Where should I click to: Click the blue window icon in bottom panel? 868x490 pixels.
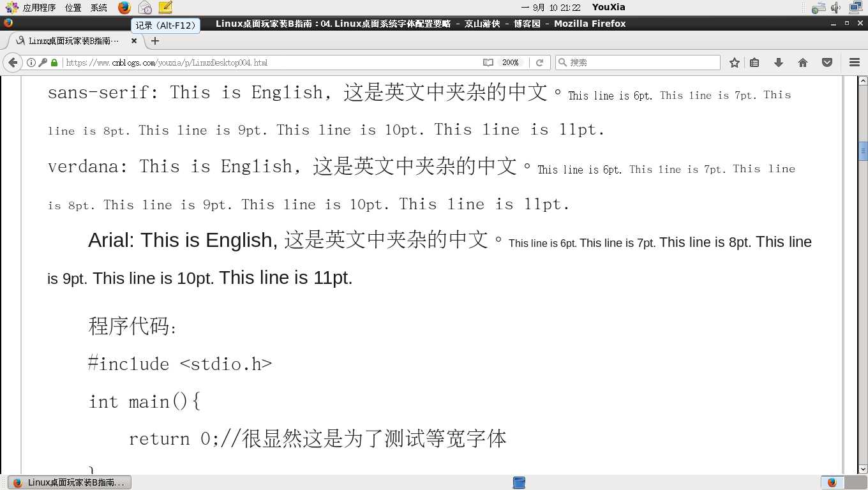(519, 483)
